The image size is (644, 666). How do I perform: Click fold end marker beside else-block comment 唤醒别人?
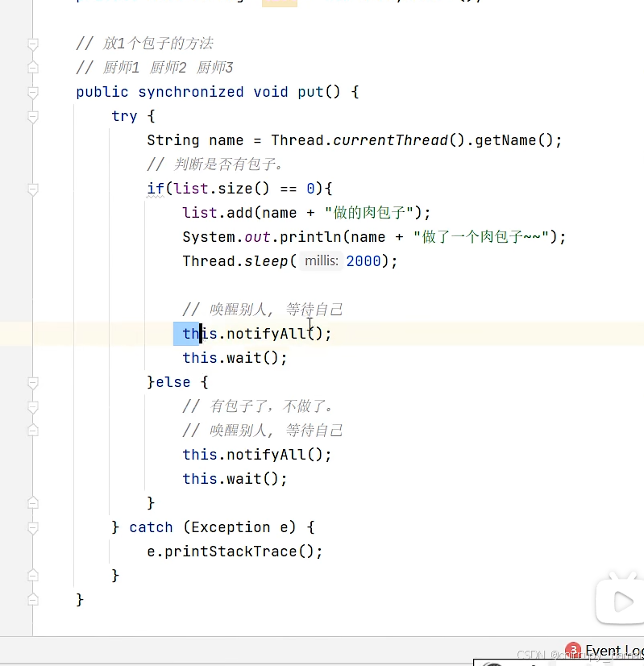pos(33,431)
